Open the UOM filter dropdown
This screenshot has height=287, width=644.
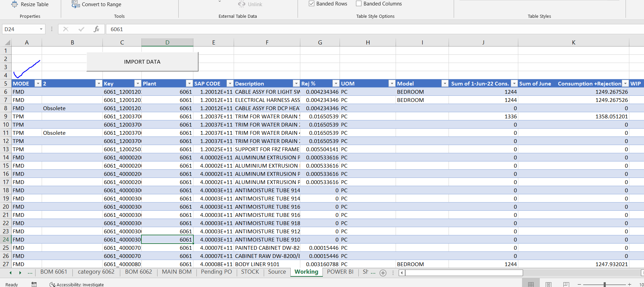coord(392,83)
